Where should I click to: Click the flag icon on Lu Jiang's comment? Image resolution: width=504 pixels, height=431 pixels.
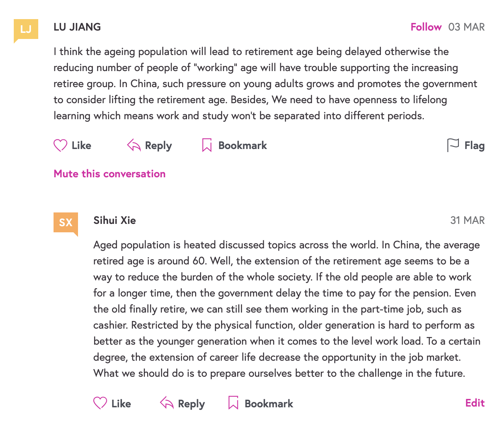(453, 145)
